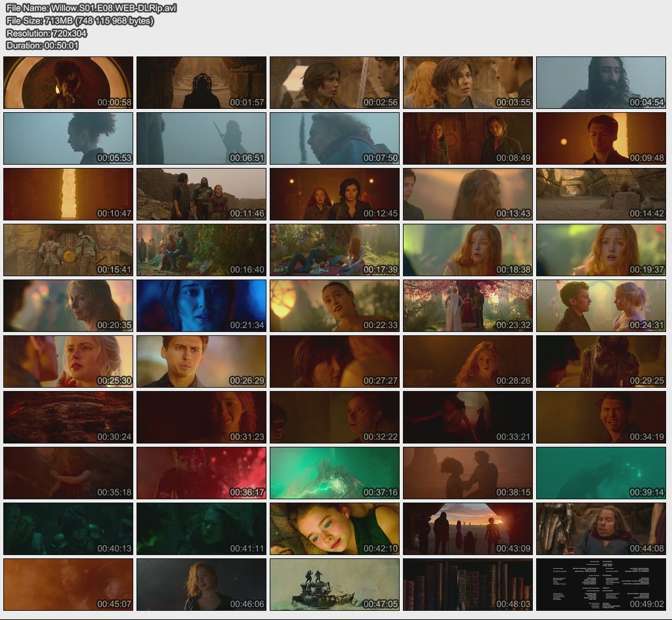The image size is (672, 620).
Task: Open the ruined corridor frame 00:14:42
Action: [601, 194]
